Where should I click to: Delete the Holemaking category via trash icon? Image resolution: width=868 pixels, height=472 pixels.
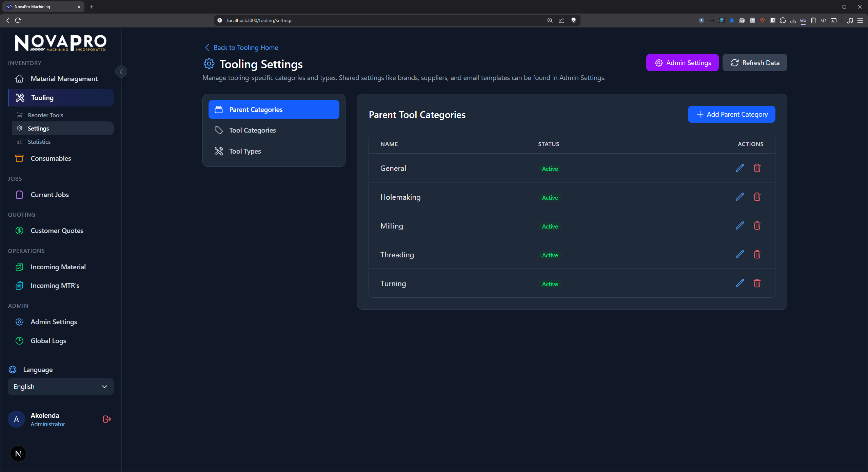pyautogui.click(x=757, y=197)
